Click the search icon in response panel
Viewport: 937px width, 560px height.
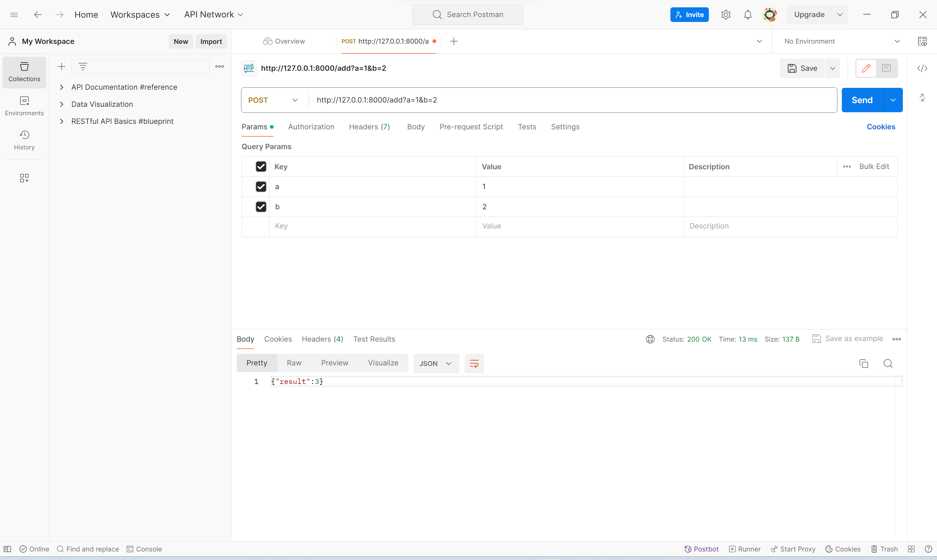(x=888, y=363)
